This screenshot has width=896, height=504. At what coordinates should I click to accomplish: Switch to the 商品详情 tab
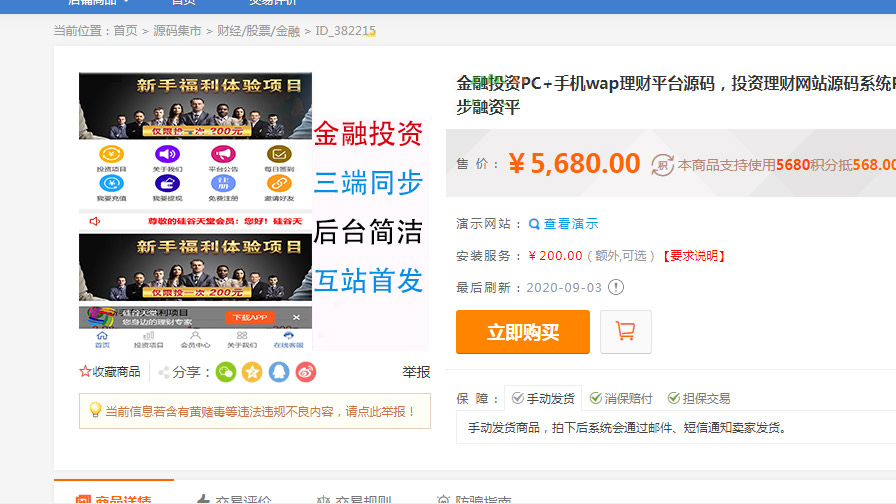[x=114, y=498]
